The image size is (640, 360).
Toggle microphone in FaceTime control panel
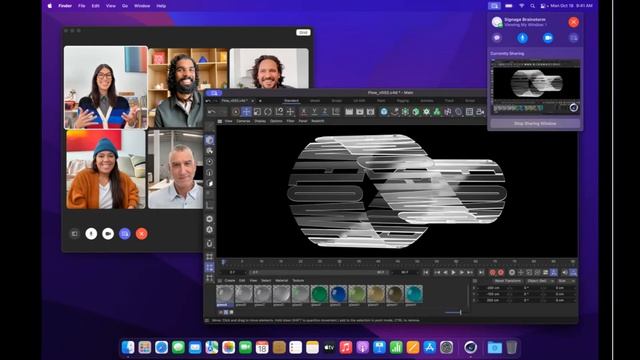point(522,38)
